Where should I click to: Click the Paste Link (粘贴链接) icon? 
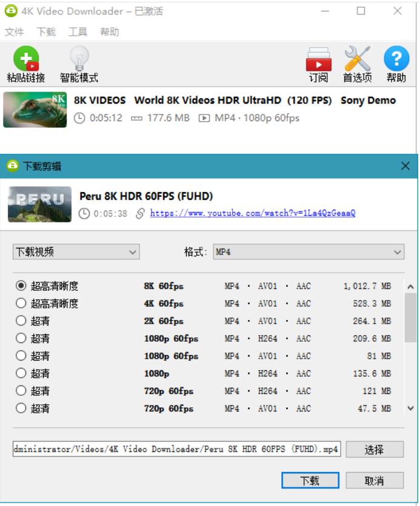[x=26, y=58]
